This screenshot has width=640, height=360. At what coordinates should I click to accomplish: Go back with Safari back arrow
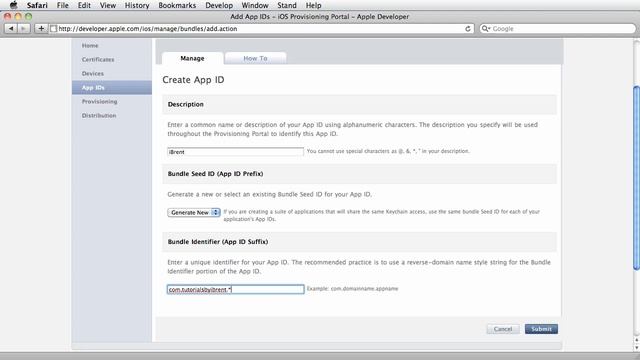coord(11,29)
